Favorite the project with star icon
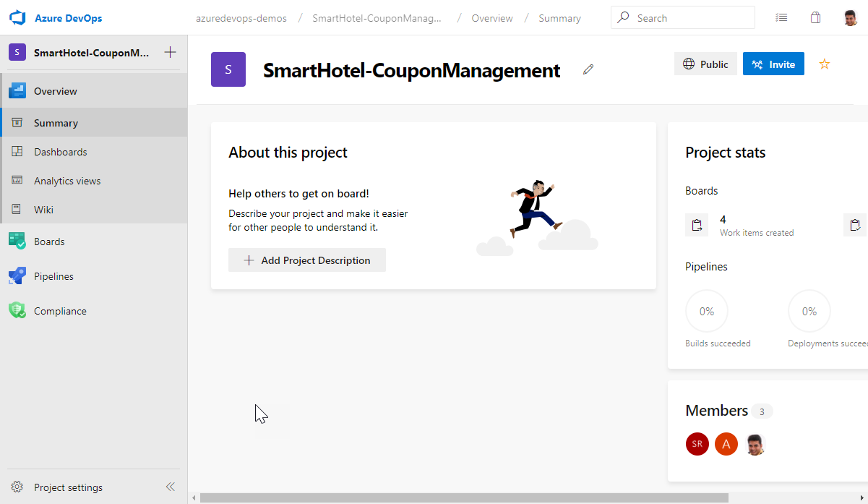The height and width of the screenshot is (504, 868). [x=825, y=64]
